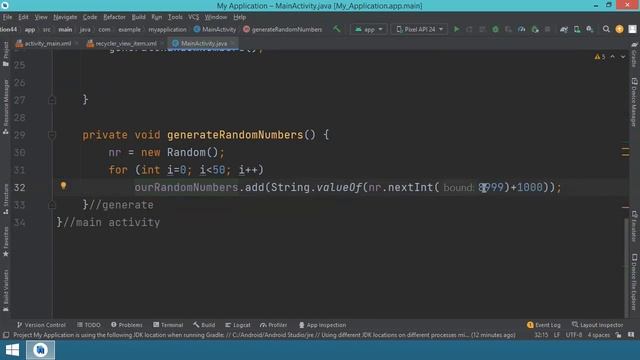The width and height of the screenshot is (640, 360).
Task: Close the MainActivity.java tab
Action: 233,43
